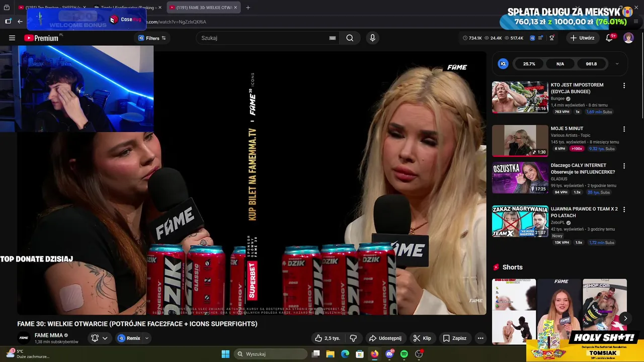Show next Shorts with the right arrow
644x362 pixels.
point(625,318)
